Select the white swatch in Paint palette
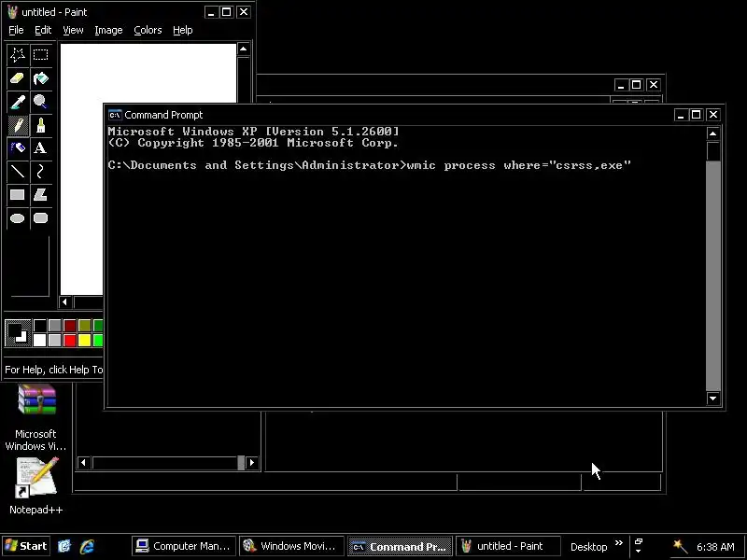The width and height of the screenshot is (747, 560). 40,340
